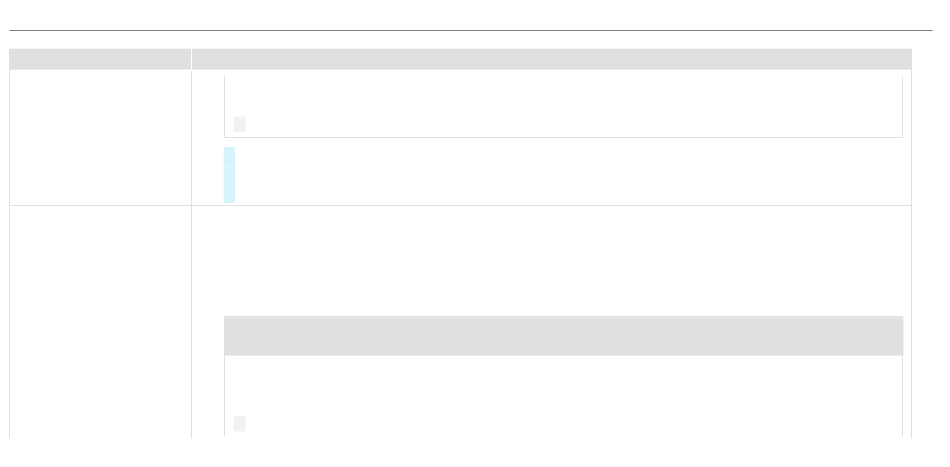Click the bottom light blue square
Screen dimensions: 950x467
click(x=229, y=195)
